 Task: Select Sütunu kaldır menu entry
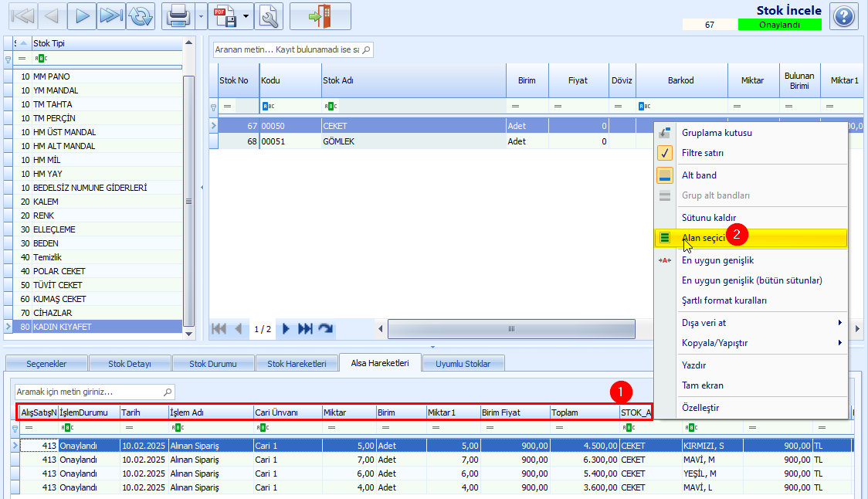pyautogui.click(x=751, y=218)
